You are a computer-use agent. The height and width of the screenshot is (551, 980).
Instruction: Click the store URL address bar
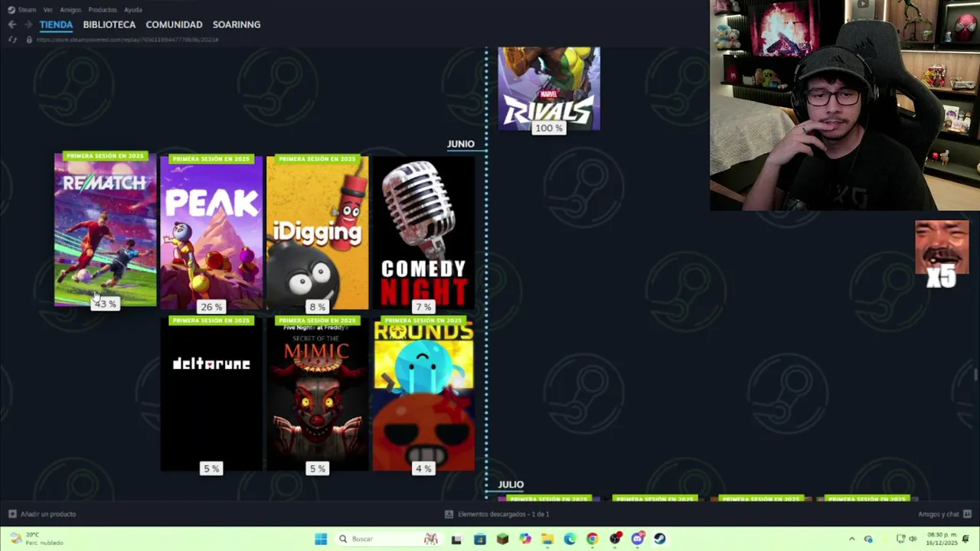[128, 39]
